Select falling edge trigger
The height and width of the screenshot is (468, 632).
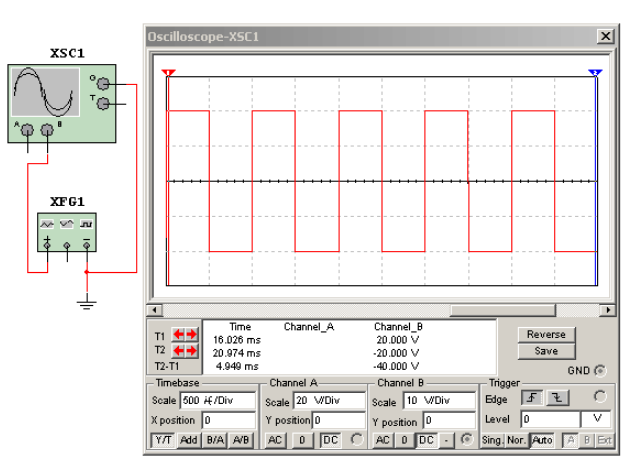[x=558, y=398]
